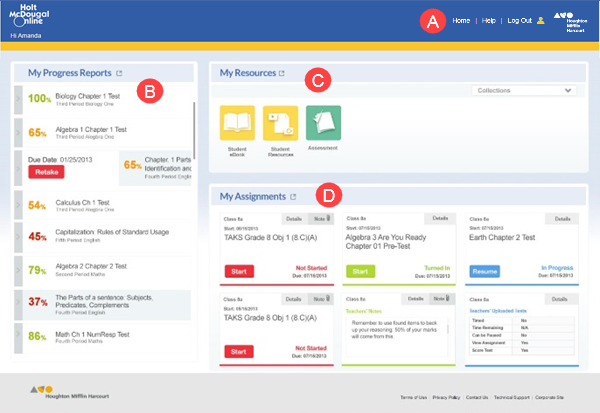600x413 pixels.
Task: Go to Home in the header
Action: (x=461, y=21)
